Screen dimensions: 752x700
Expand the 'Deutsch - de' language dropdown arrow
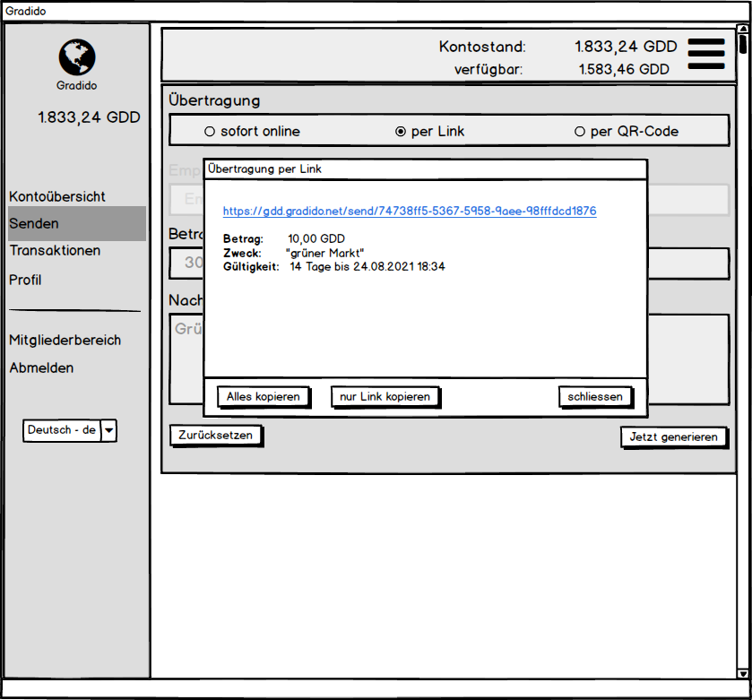108,430
